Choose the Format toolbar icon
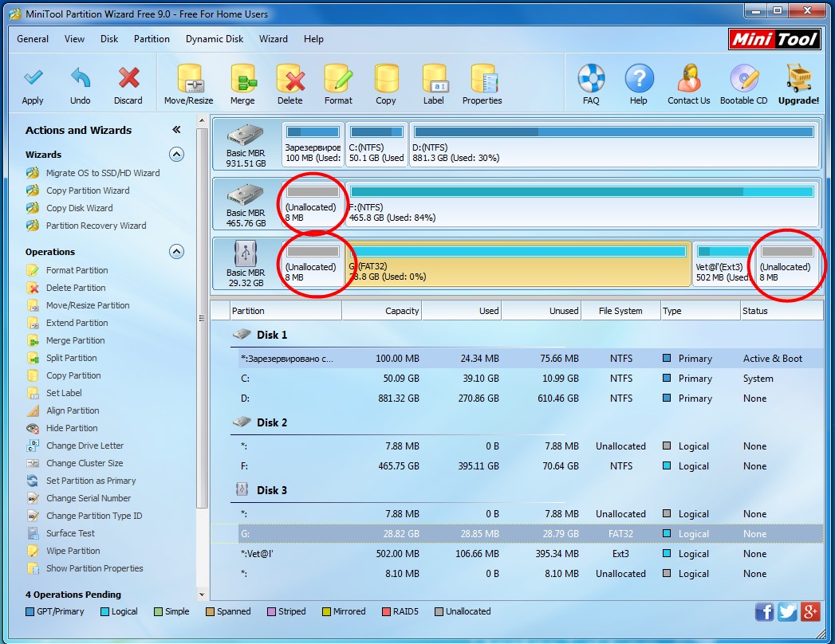The image size is (835, 644). coord(338,77)
